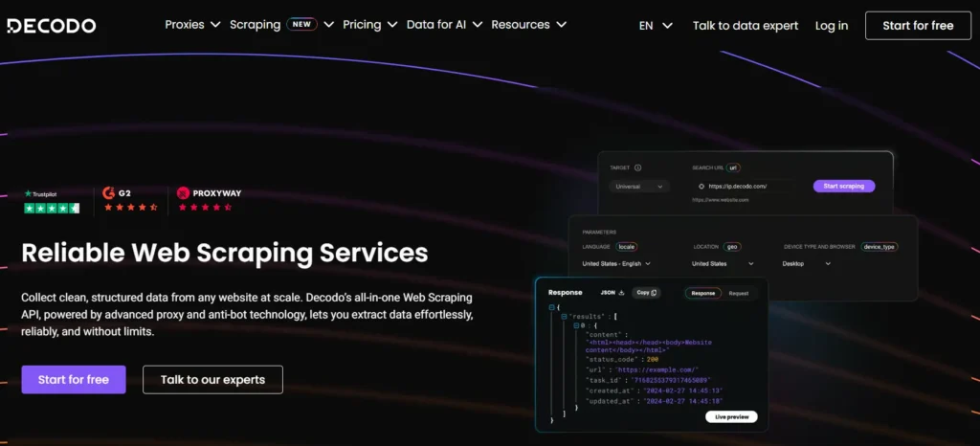
Task: Click the Target info icon
Action: (x=637, y=168)
